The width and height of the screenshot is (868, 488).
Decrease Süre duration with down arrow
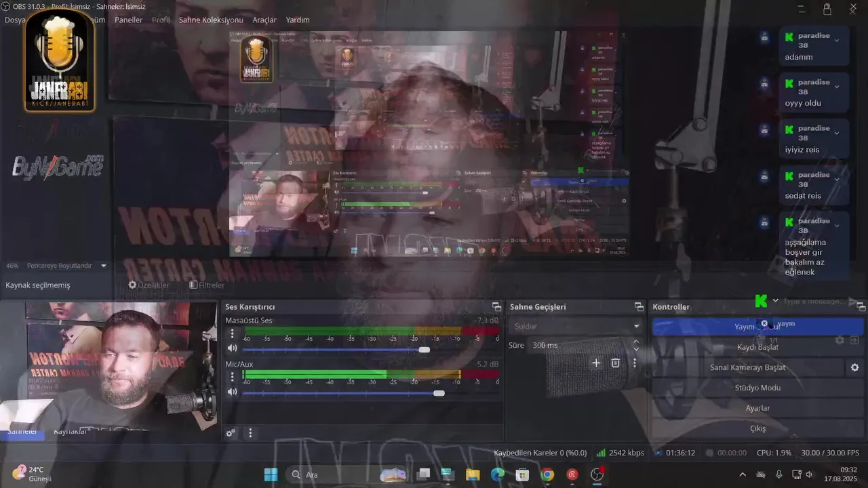click(x=636, y=348)
